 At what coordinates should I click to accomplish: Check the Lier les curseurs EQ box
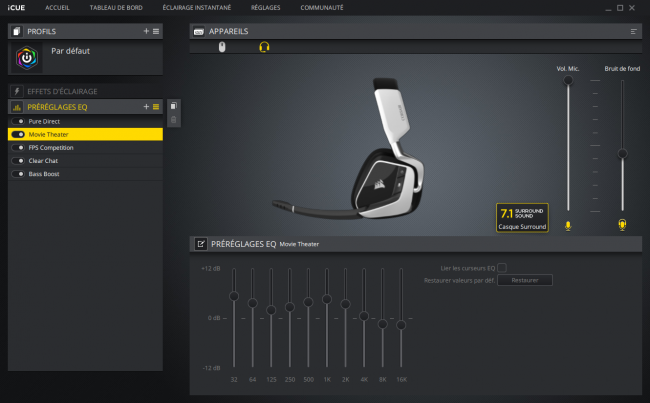(x=502, y=268)
